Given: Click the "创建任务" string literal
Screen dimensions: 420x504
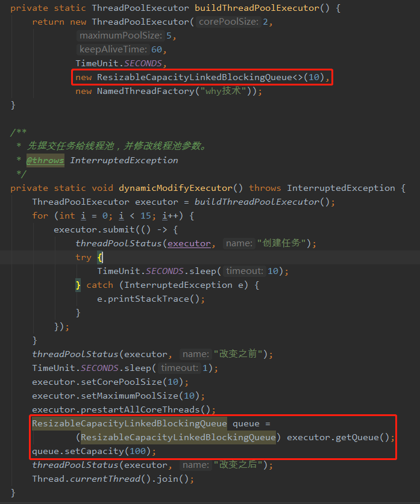Looking at the screenshot, I should click(x=281, y=243).
